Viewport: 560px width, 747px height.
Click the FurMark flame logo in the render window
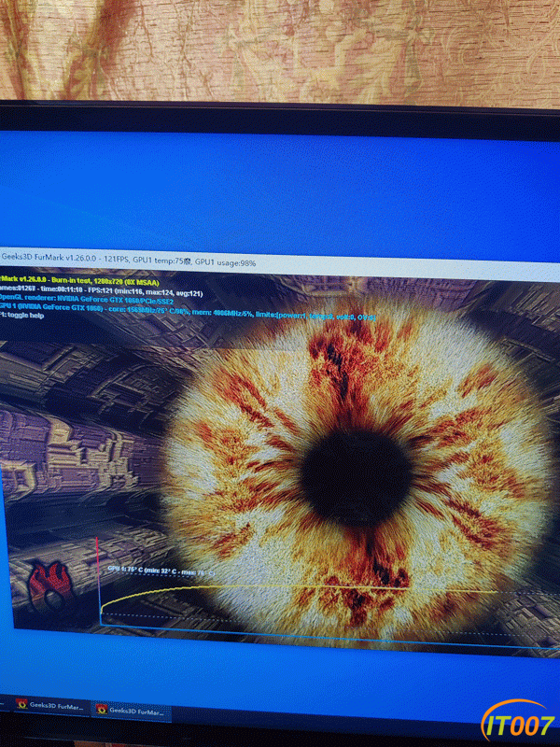click(50, 586)
